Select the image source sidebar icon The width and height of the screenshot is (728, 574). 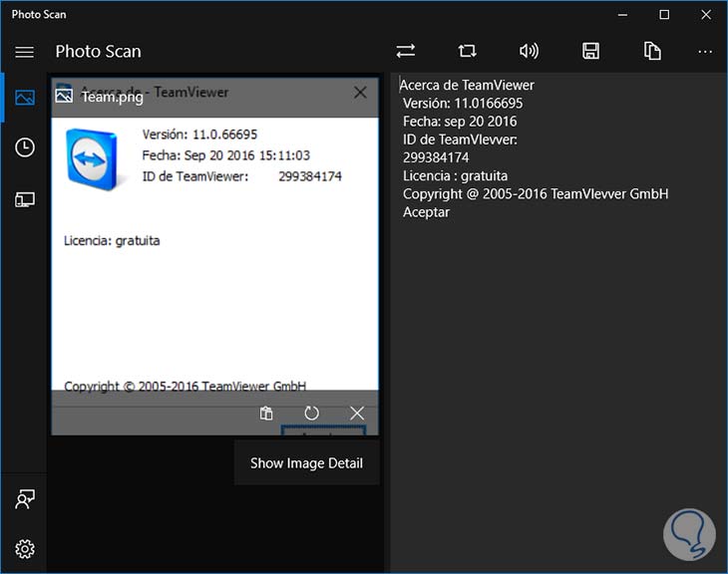[25, 98]
